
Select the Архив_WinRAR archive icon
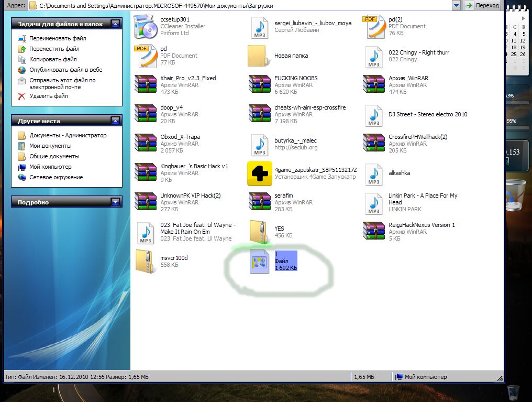click(x=374, y=84)
